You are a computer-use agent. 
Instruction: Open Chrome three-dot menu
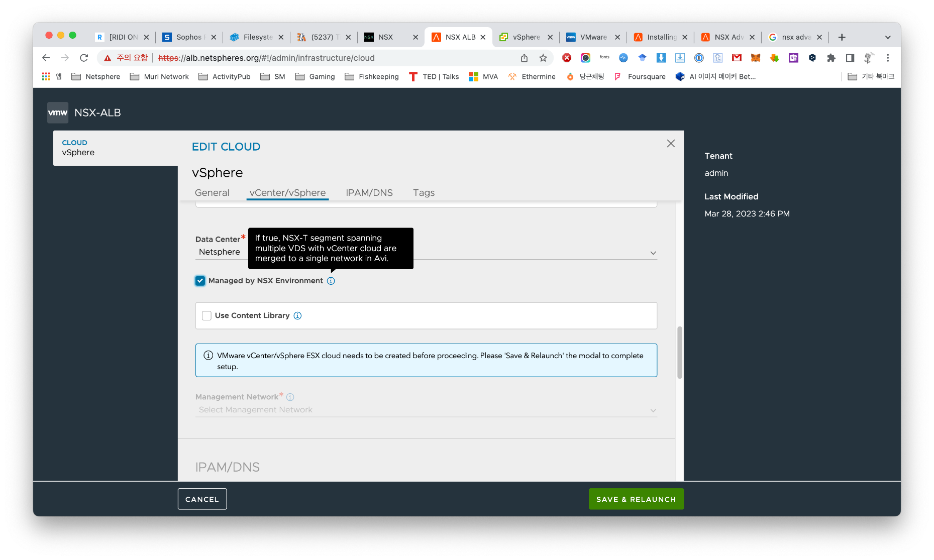tap(888, 58)
